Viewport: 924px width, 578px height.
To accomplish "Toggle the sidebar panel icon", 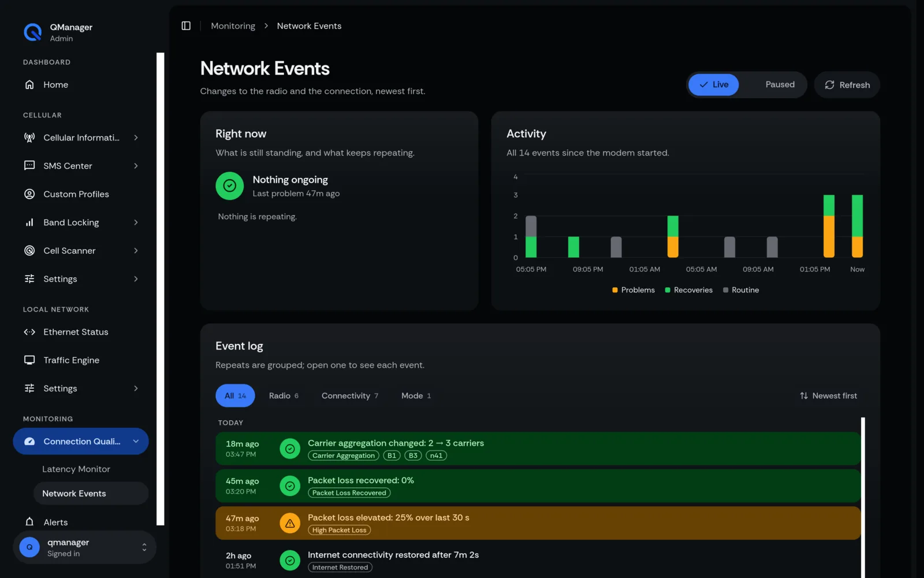I will 186,26.
